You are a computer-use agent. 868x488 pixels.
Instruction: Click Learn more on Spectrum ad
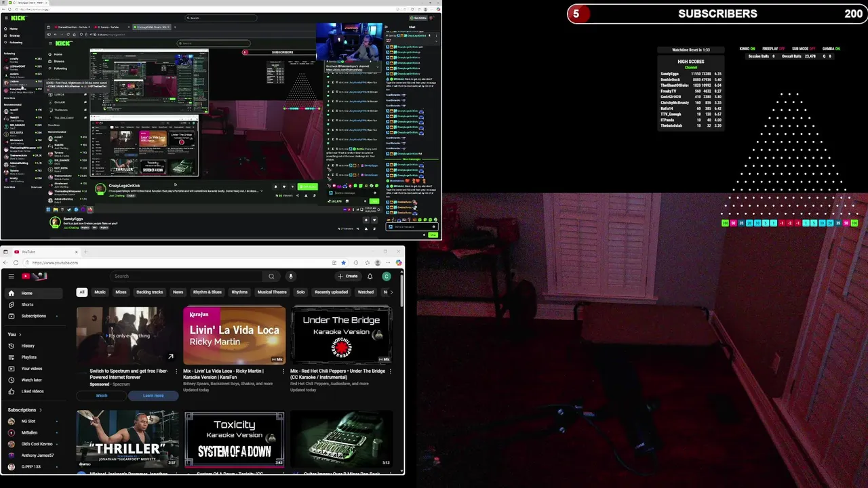click(153, 395)
